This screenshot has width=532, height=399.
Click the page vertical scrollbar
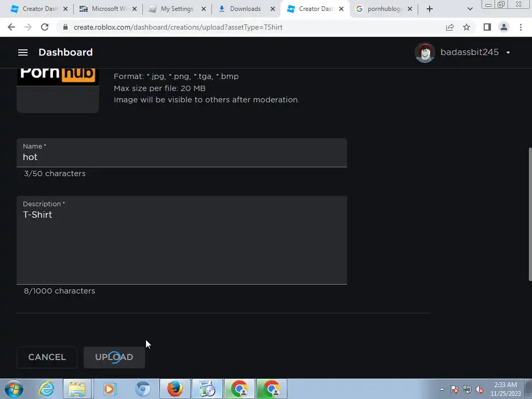click(530, 214)
